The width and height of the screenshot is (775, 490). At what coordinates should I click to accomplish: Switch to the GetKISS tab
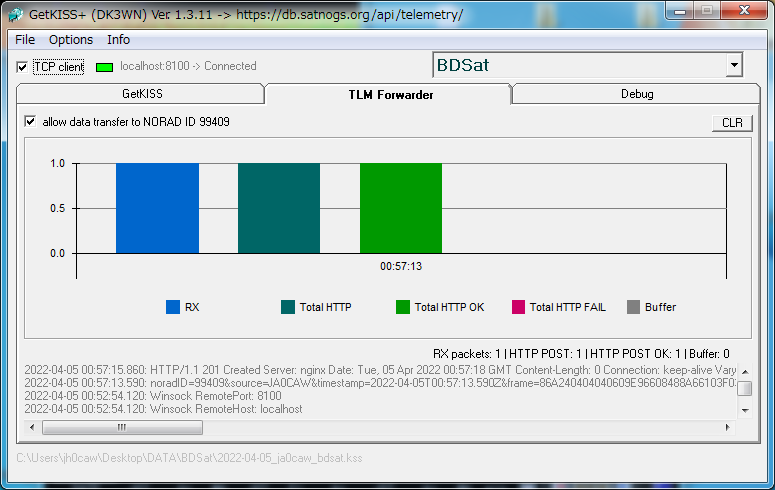[141, 94]
